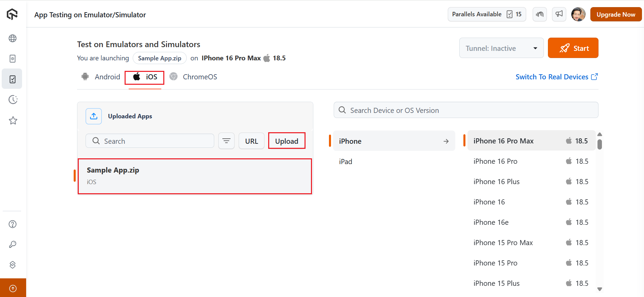Open the user profile avatar
The image size is (644, 297).
(x=578, y=14)
